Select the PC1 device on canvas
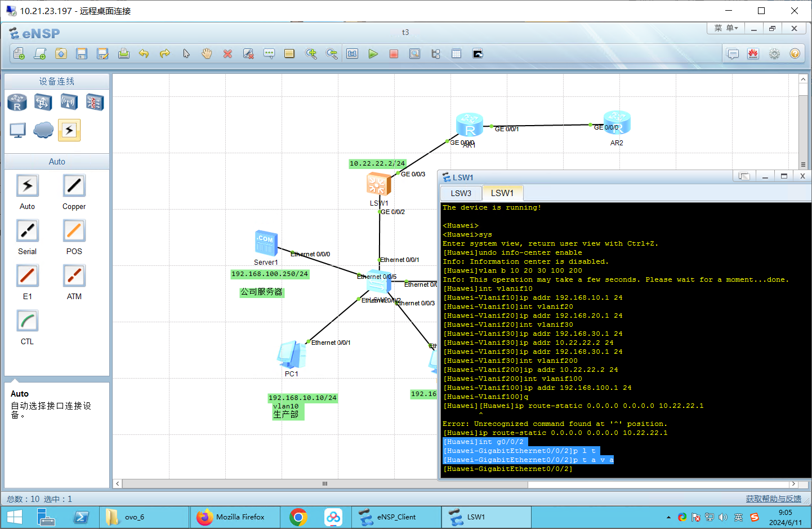812x529 pixels. (291, 354)
